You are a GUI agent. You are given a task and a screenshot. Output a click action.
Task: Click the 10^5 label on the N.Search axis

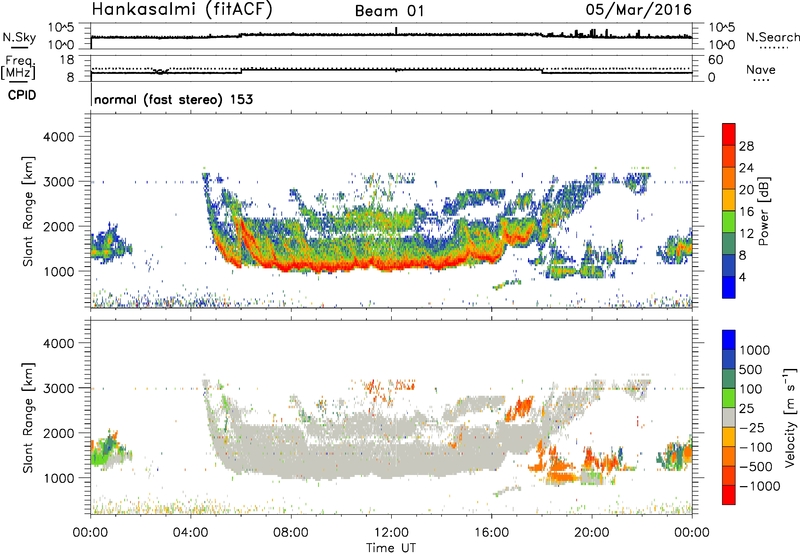click(722, 28)
